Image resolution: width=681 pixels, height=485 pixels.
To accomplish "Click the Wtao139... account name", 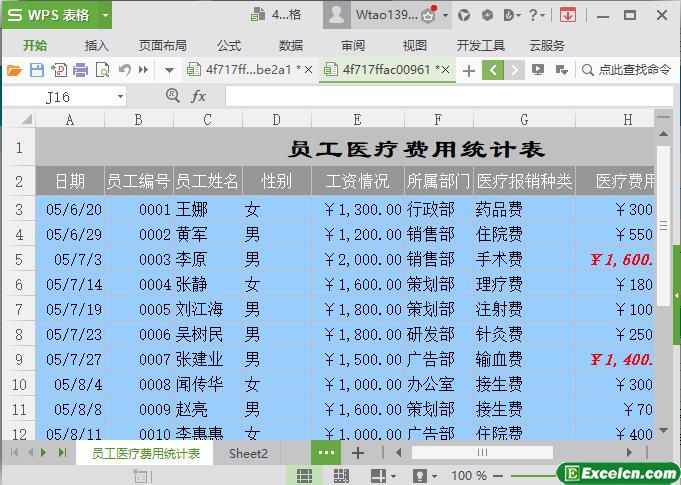I will [387, 15].
